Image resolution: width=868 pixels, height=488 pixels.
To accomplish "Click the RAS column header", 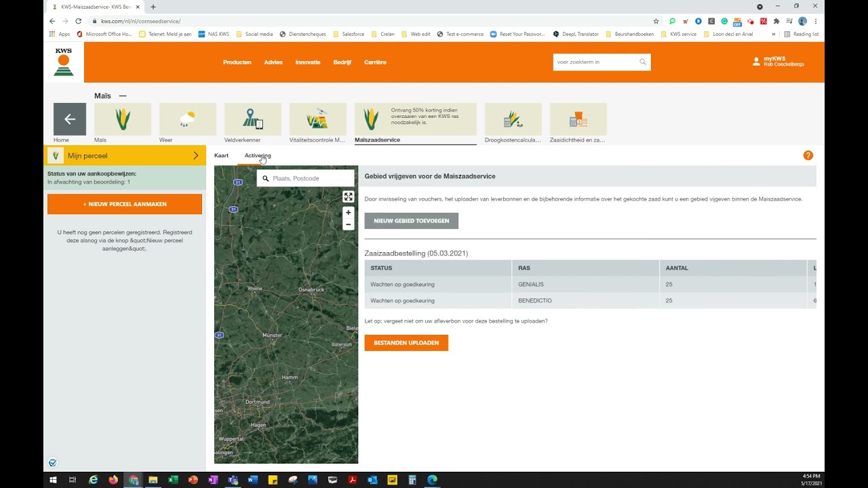I will click(x=586, y=268).
